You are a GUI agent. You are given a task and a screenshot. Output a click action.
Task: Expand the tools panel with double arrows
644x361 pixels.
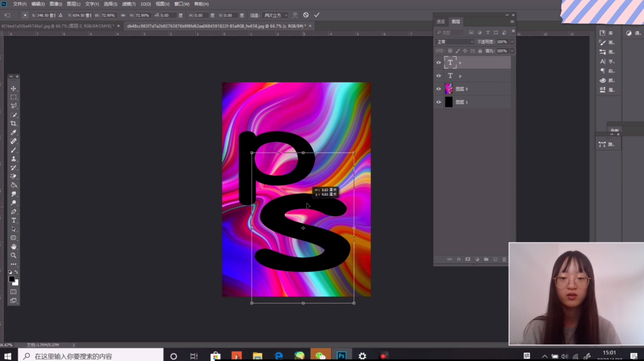click(12, 76)
